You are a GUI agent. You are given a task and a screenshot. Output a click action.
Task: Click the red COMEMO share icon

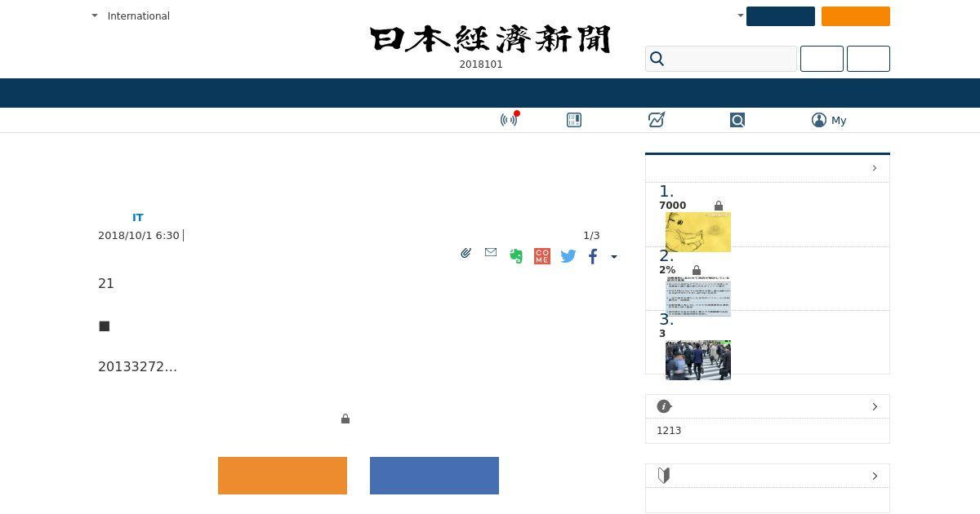(x=542, y=256)
